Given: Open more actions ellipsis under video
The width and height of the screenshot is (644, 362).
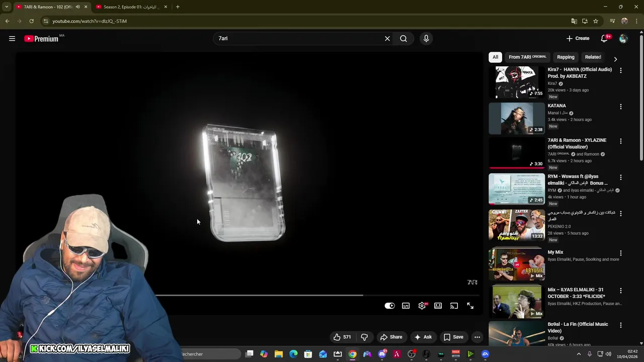Looking at the screenshot, I should pos(477,337).
